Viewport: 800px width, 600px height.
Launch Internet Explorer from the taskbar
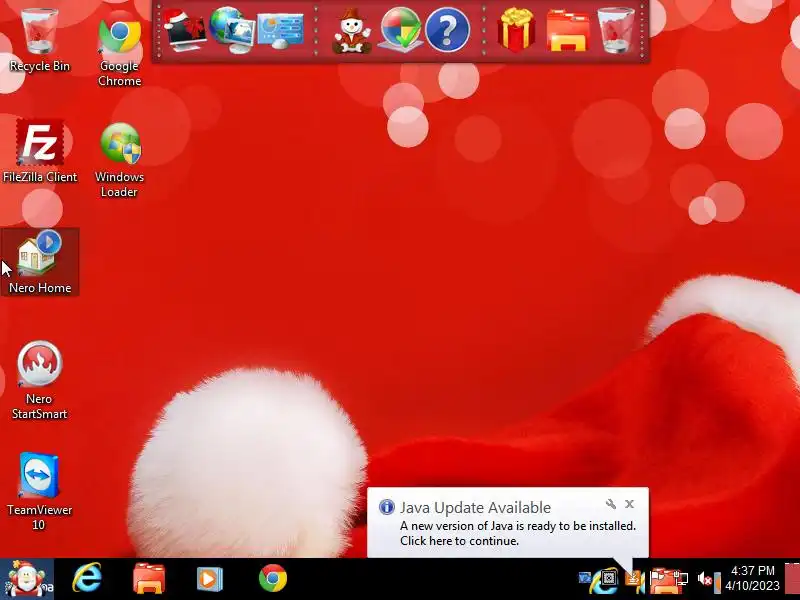coord(87,578)
